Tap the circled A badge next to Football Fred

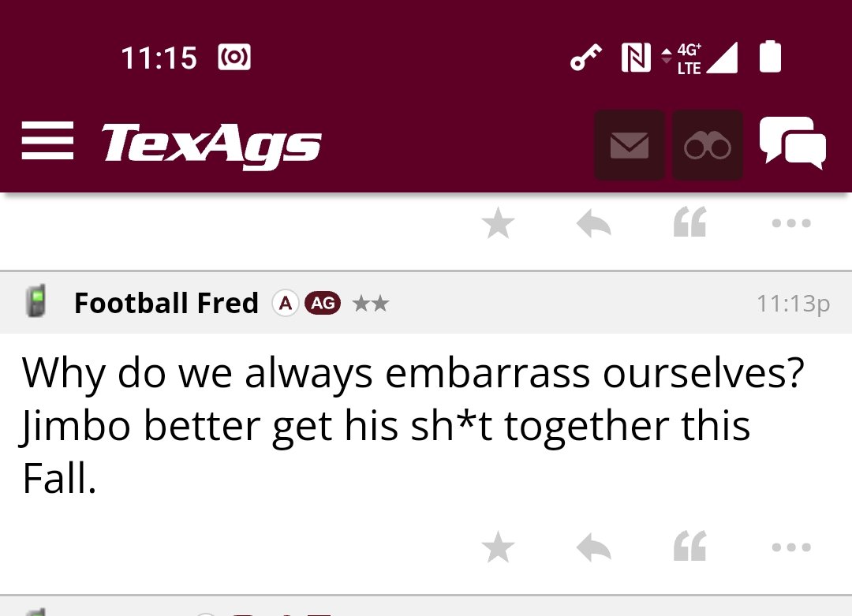point(286,303)
